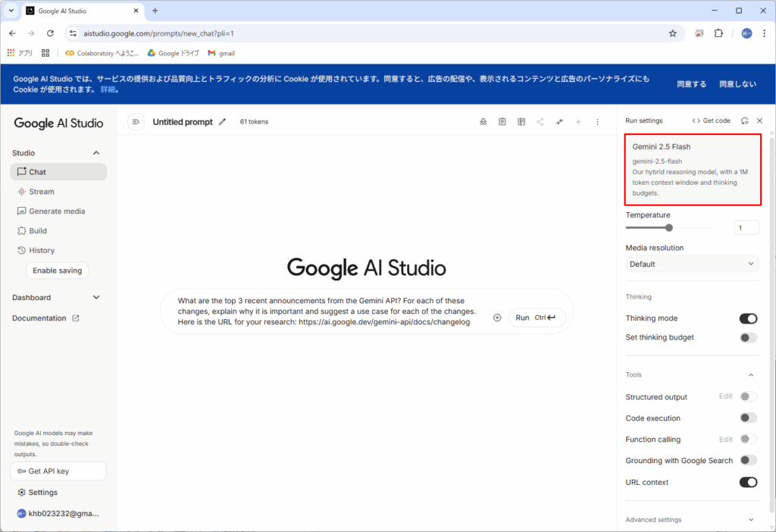Reload the page with refresh icon

[50, 33]
